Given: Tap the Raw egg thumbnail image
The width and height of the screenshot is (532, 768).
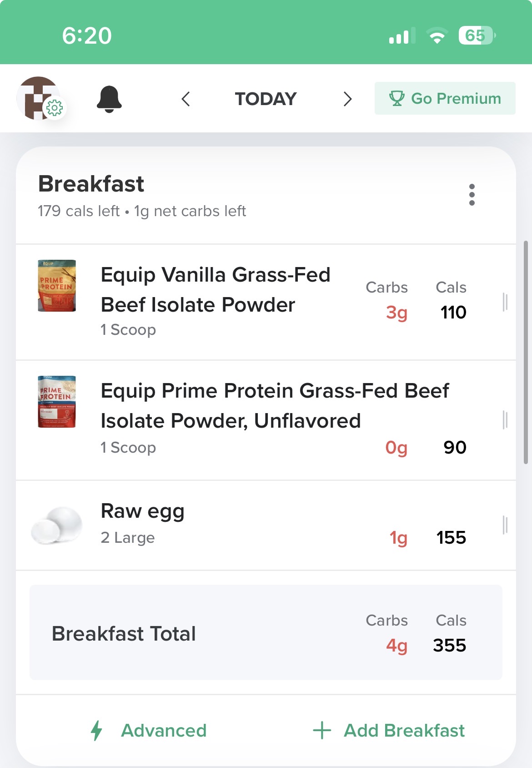Looking at the screenshot, I should [x=57, y=525].
